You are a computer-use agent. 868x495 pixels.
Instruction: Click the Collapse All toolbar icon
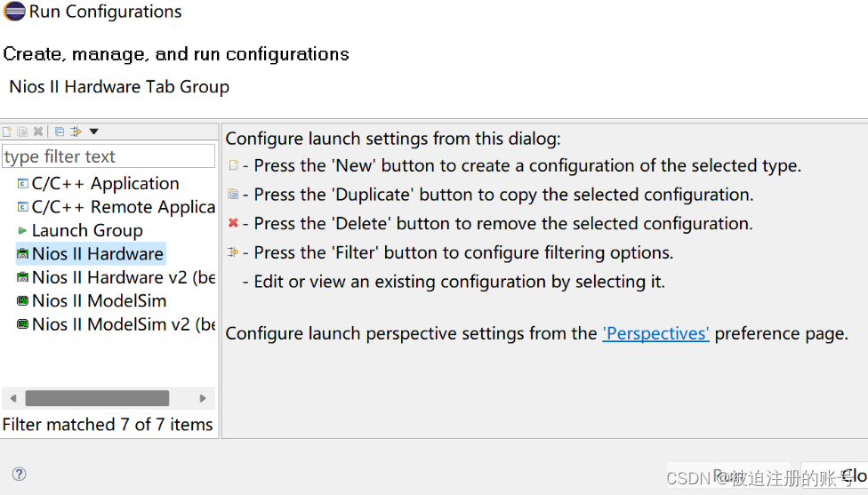coord(60,132)
